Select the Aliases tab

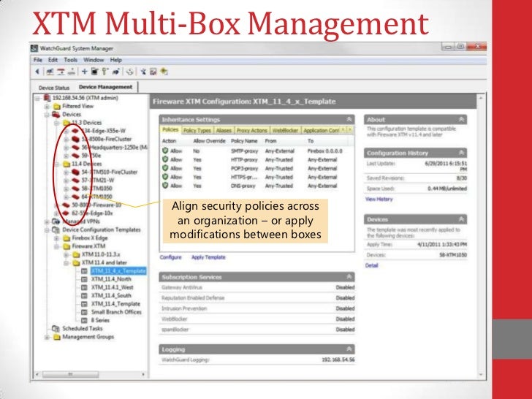224,130
